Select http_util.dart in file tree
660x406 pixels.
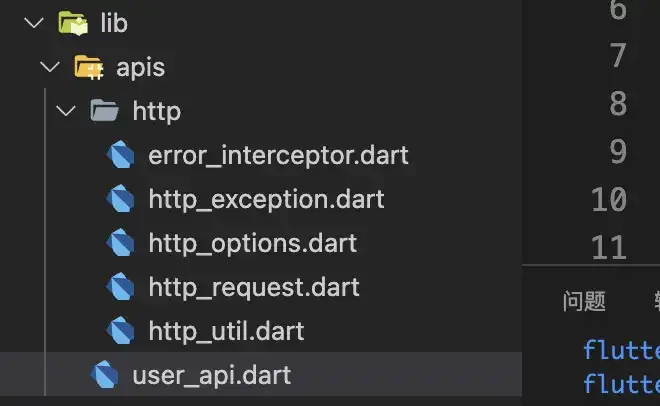click(226, 331)
